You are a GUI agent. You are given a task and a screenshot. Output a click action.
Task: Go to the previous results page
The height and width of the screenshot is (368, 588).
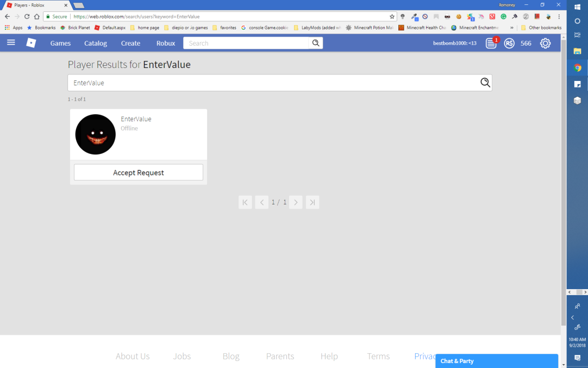262,203
